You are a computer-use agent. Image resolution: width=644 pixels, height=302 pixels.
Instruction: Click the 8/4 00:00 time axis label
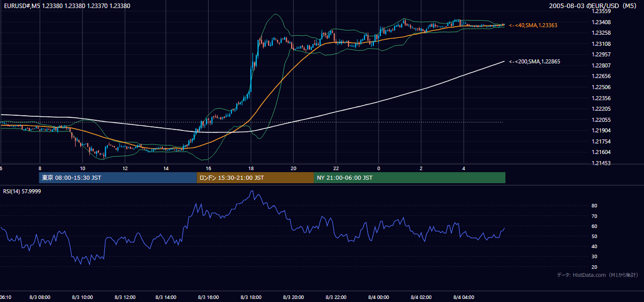pos(378,297)
